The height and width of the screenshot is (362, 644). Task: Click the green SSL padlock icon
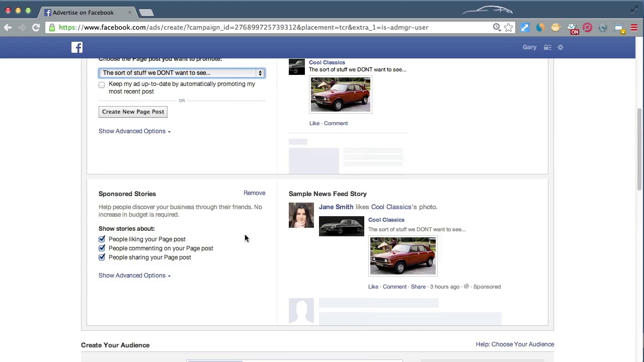point(52,28)
